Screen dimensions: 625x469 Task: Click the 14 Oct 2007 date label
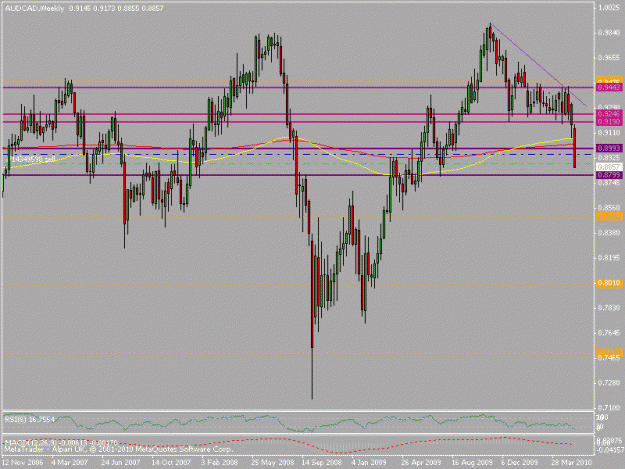[171, 462]
